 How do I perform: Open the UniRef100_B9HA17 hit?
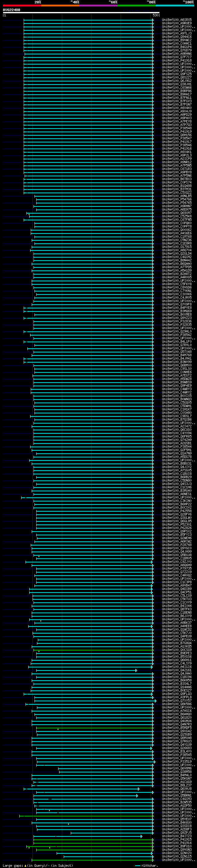177,94
